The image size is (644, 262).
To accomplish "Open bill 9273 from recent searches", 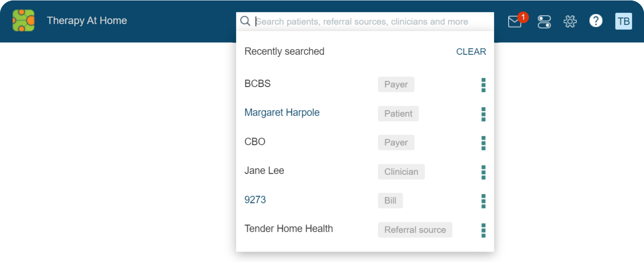I will point(255,200).
